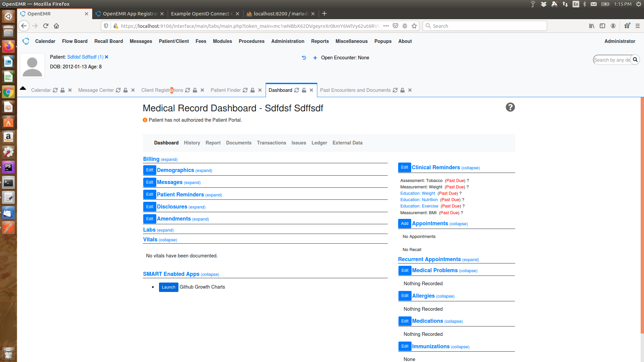This screenshot has width=644, height=362.
Task: Open the Education: Nutrition reminder link
Action: coord(419,199)
